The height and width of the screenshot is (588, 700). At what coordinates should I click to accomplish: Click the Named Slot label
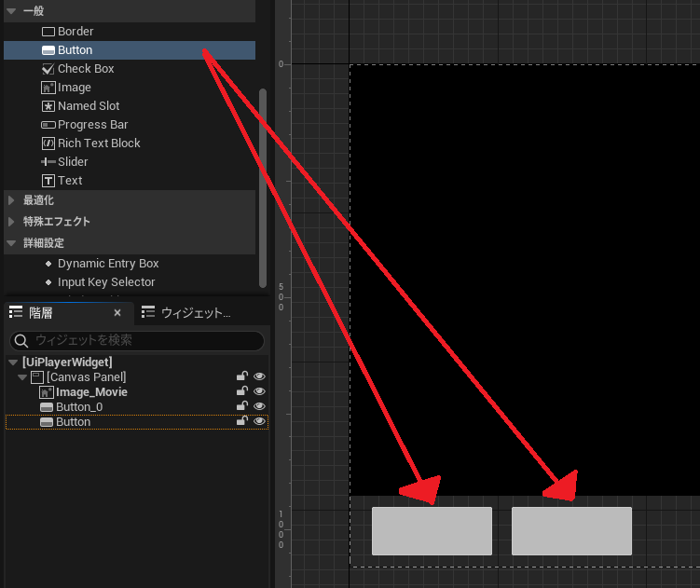pyautogui.click(x=89, y=106)
